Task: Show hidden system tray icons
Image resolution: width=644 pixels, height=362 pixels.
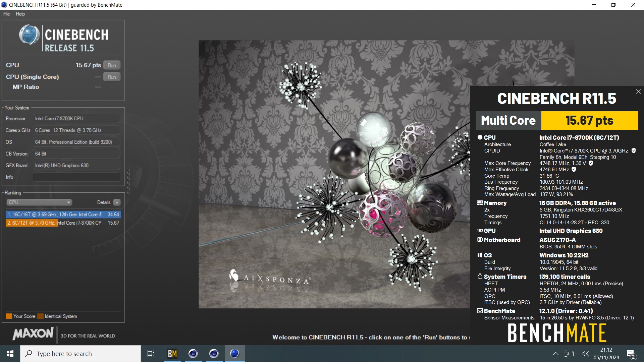Action: [555, 354]
